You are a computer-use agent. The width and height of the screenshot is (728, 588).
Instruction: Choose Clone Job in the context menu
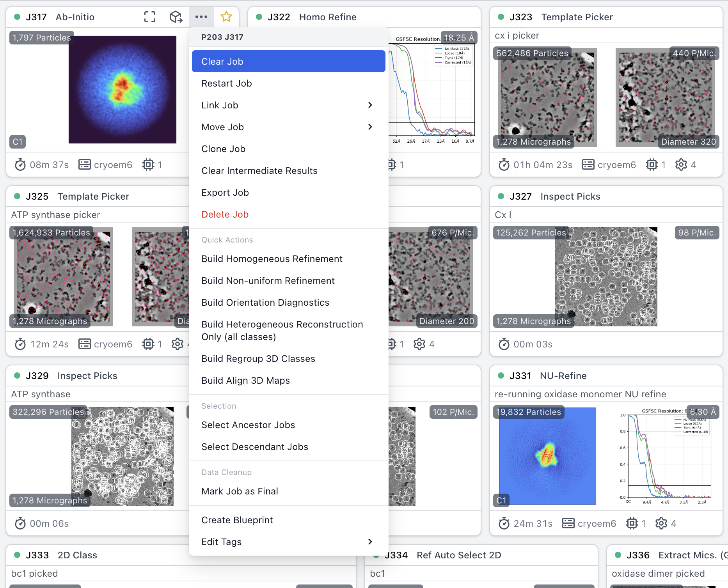(x=223, y=149)
